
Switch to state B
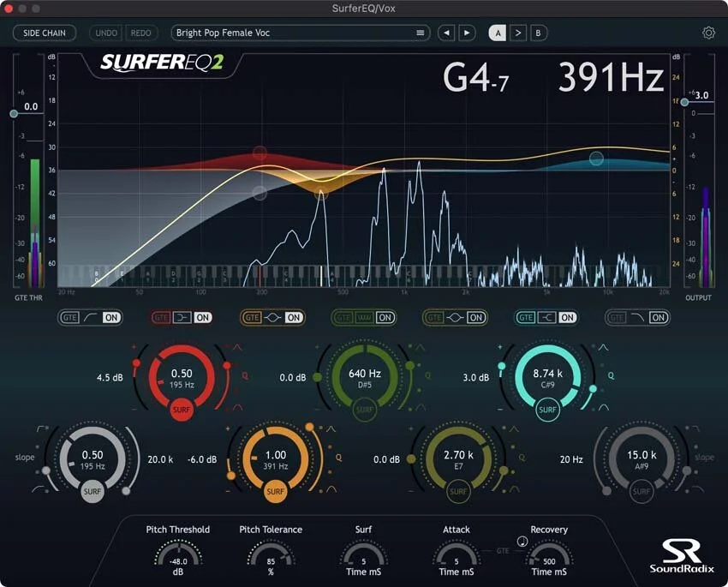538,33
